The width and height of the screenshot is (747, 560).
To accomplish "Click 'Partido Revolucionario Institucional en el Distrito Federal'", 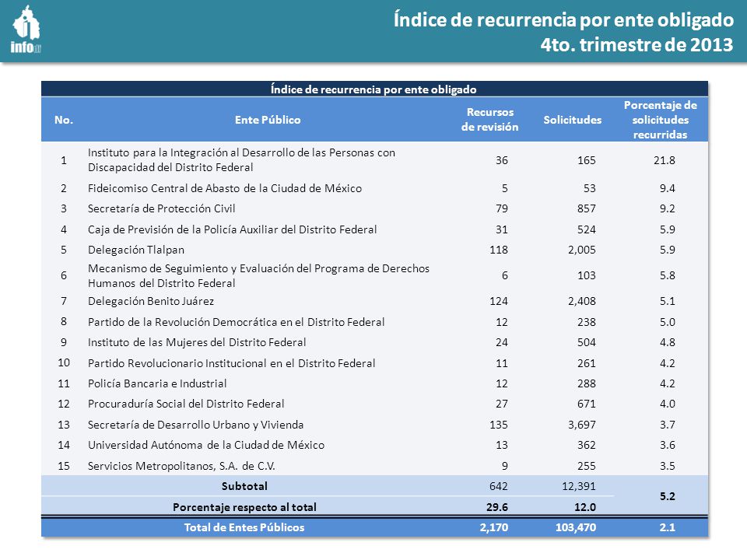I will [x=232, y=363].
